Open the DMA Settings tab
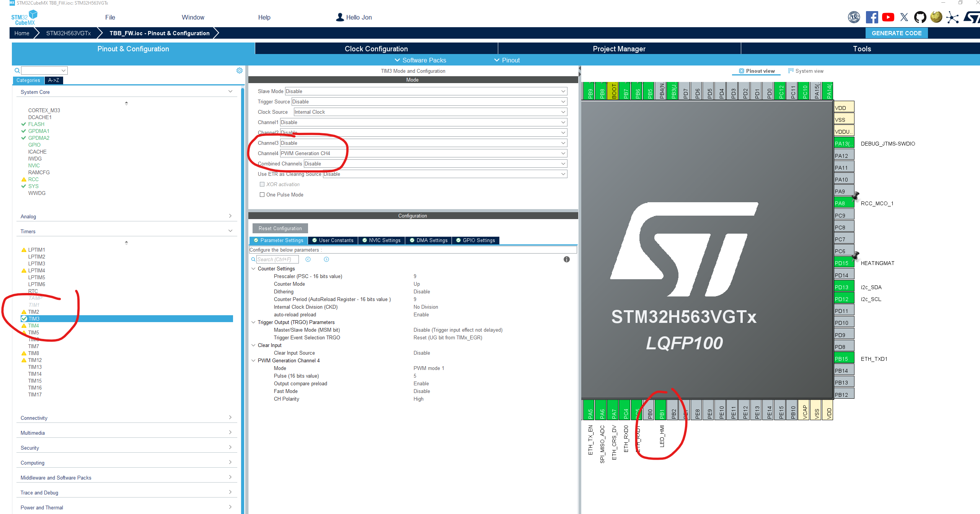Image resolution: width=980 pixels, height=514 pixels. (x=428, y=240)
